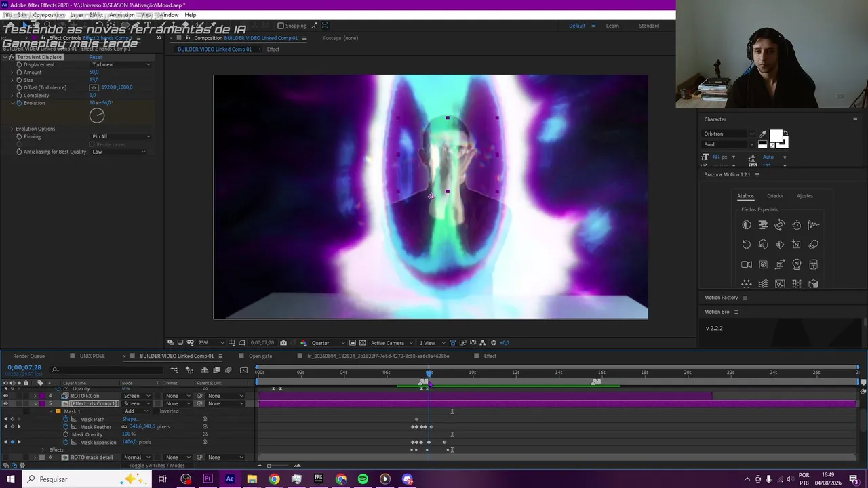
Task: Toggle Turbulent Displace effect fx switch
Action: 12,57
